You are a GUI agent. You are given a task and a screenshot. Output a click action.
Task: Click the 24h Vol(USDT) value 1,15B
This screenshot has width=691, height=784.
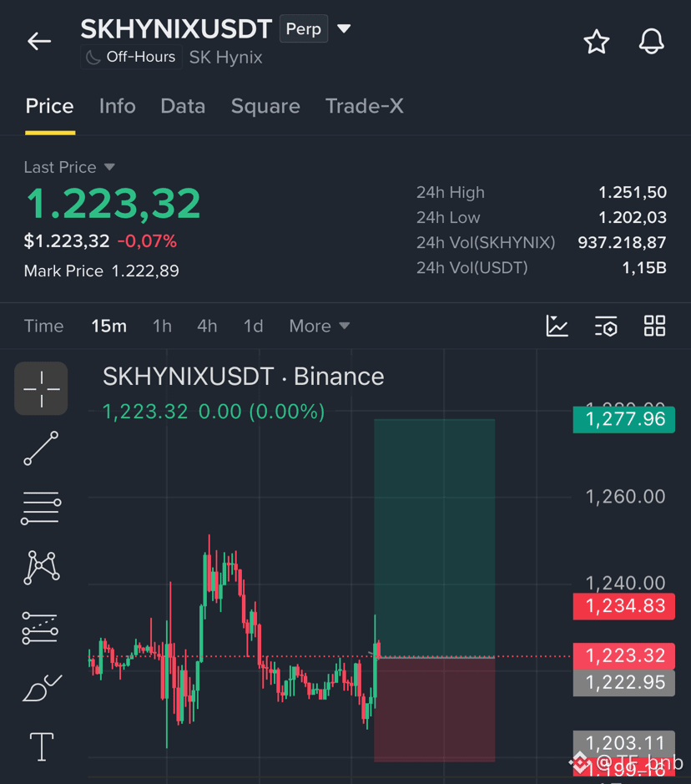(x=644, y=268)
